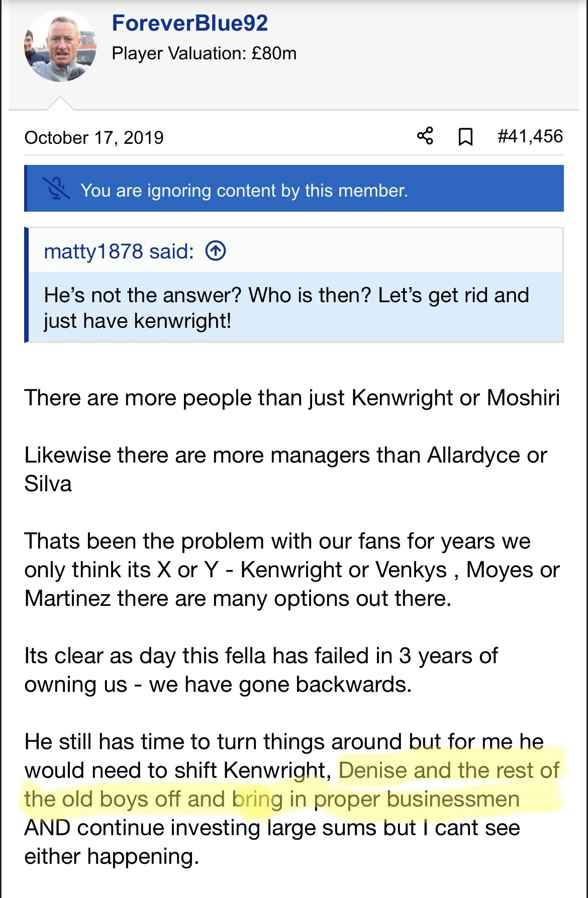Bookmark this post with the bookmark icon
Viewport: 588px width, 898px height.
465,137
